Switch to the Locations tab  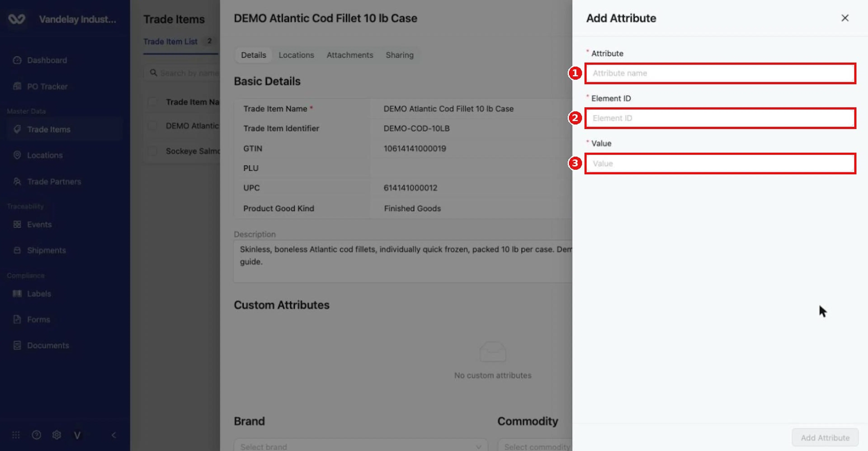[x=296, y=55]
